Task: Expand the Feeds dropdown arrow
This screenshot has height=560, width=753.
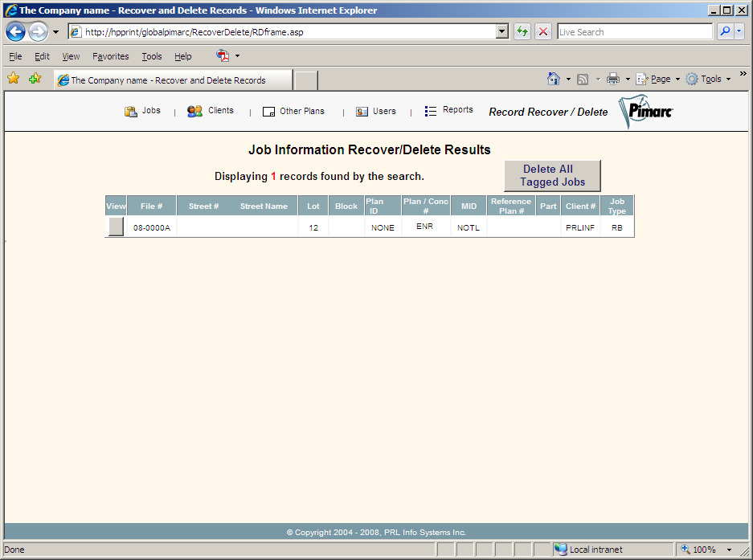Action: click(x=598, y=79)
